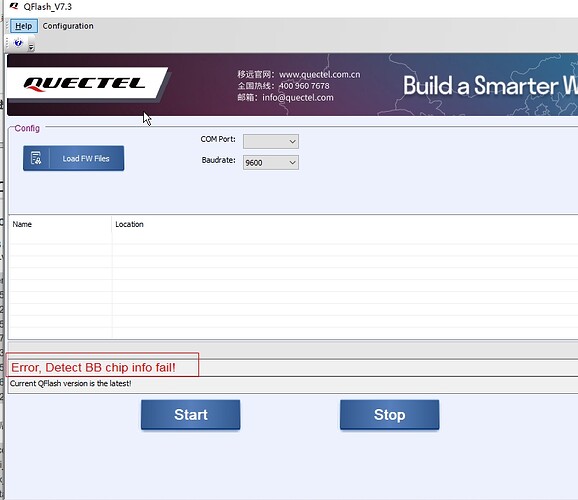Click the COM Port label
Image resolution: width=578 pixels, height=500 pixels.
click(218, 139)
